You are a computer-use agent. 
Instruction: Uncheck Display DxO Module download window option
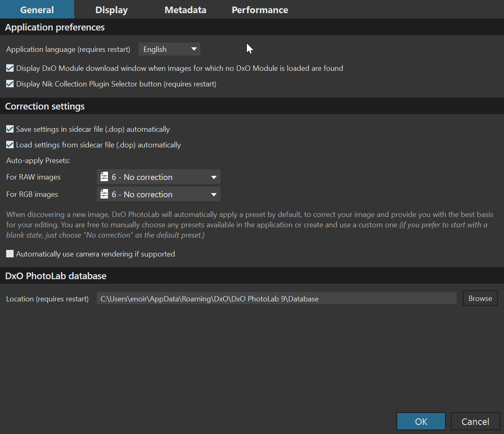click(10, 68)
